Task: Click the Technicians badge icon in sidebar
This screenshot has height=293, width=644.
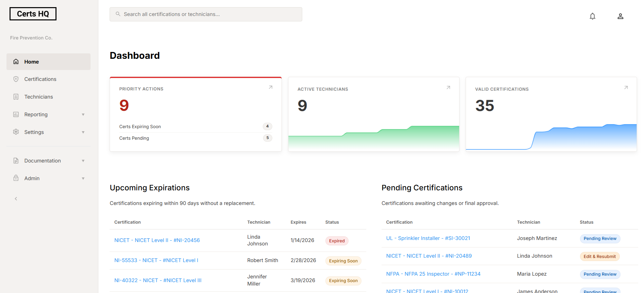Action: pyautogui.click(x=16, y=97)
